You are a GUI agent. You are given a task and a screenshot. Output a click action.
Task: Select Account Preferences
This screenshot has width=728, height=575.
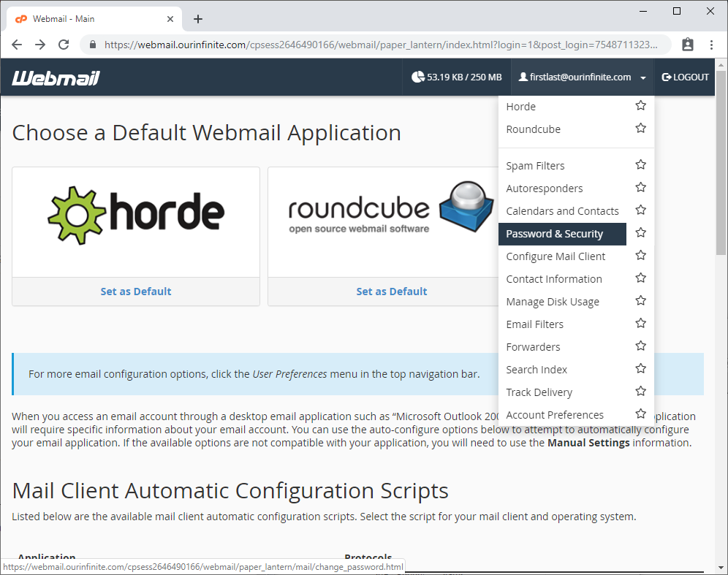tap(555, 415)
